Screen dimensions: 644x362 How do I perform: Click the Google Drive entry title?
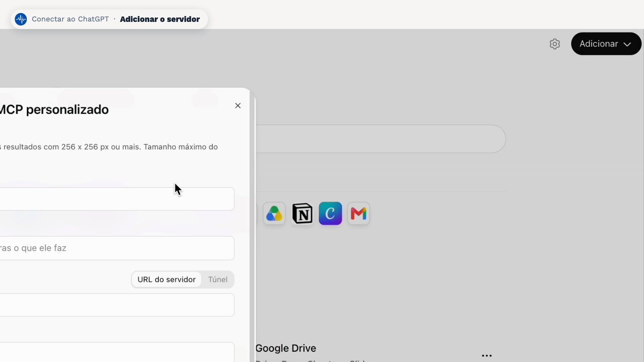(x=286, y=348)
